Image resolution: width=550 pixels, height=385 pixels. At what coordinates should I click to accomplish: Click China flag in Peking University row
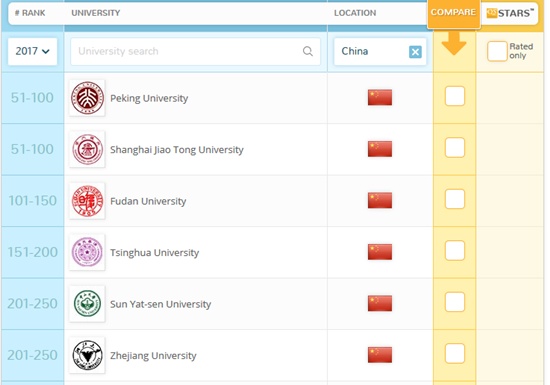pyautogui.click(x=380, y=97)
